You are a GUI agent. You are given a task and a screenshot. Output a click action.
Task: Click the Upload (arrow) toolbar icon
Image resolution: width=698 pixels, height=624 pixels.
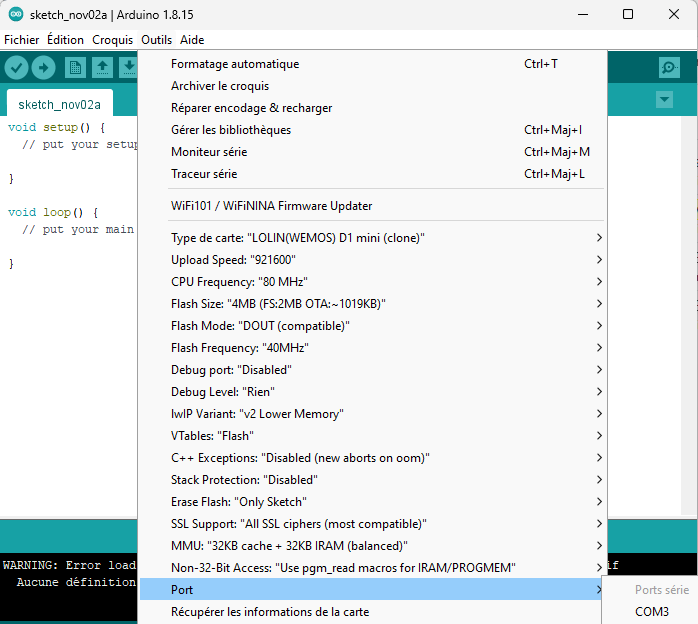[x=44, y=68]
